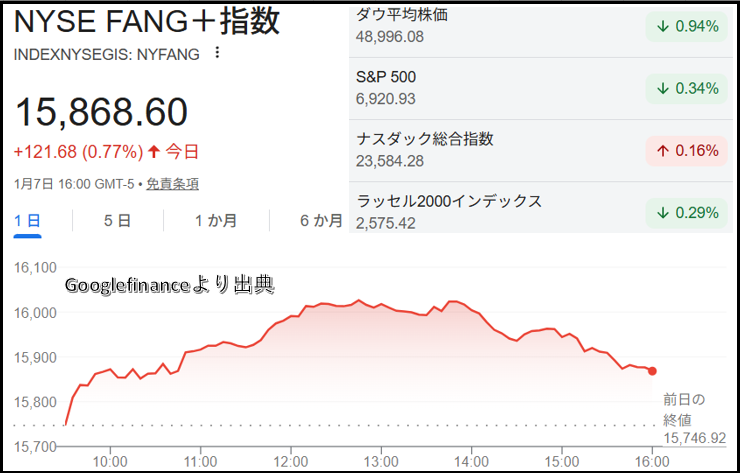740x473 pixels.
Task: Switch to the 5日 chart range tab
Action: tap(117, 221)
